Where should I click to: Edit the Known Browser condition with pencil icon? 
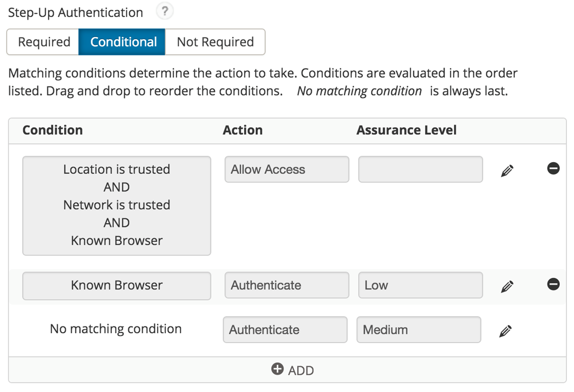click(x=507, y=286)
